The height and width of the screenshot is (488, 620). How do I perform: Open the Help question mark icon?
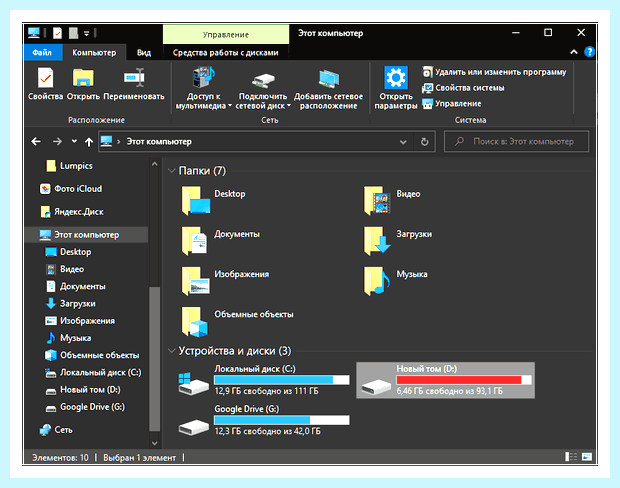click(x=589, y=52)
